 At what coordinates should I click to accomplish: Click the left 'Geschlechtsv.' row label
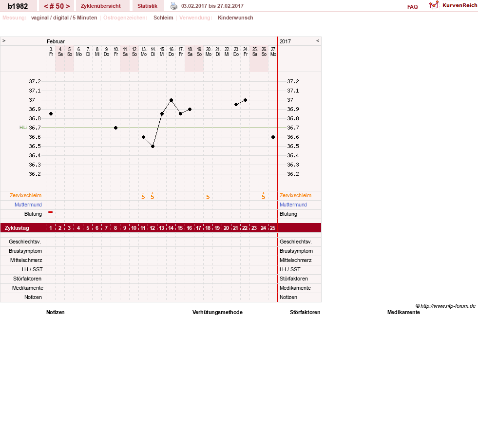(25, 242)
